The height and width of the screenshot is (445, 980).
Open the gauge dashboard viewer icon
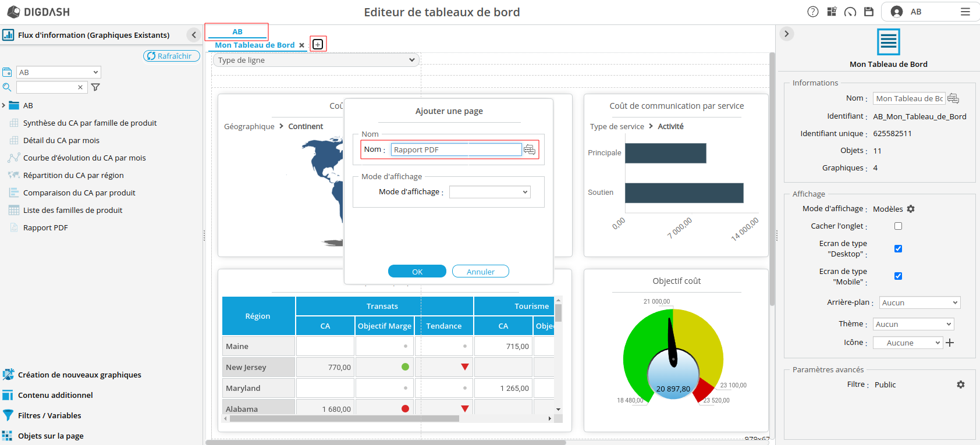[x=850, y=12]
